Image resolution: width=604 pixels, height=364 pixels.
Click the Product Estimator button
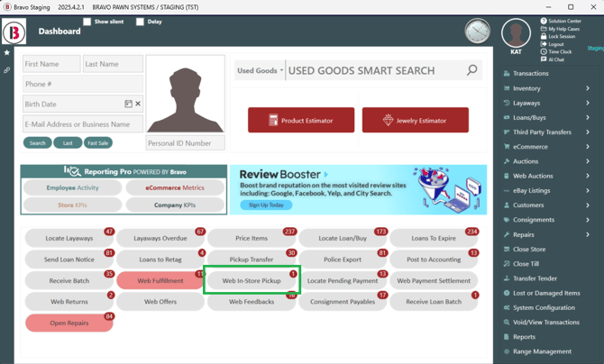point(301,120)
